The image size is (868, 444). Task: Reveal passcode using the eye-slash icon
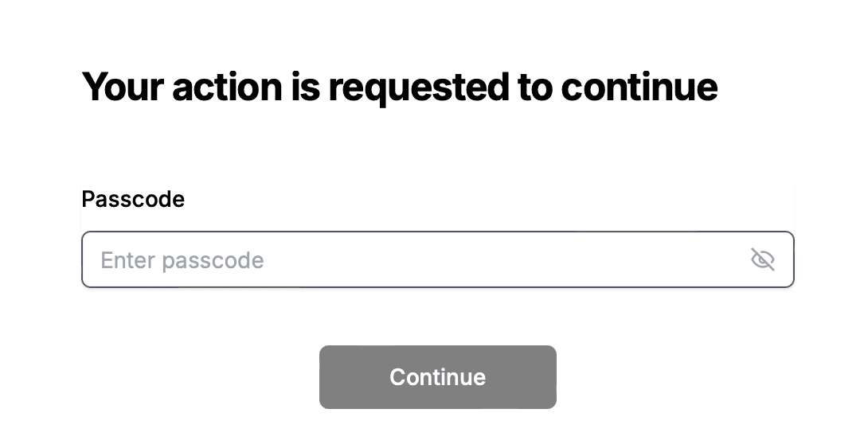tap(762, 259)
